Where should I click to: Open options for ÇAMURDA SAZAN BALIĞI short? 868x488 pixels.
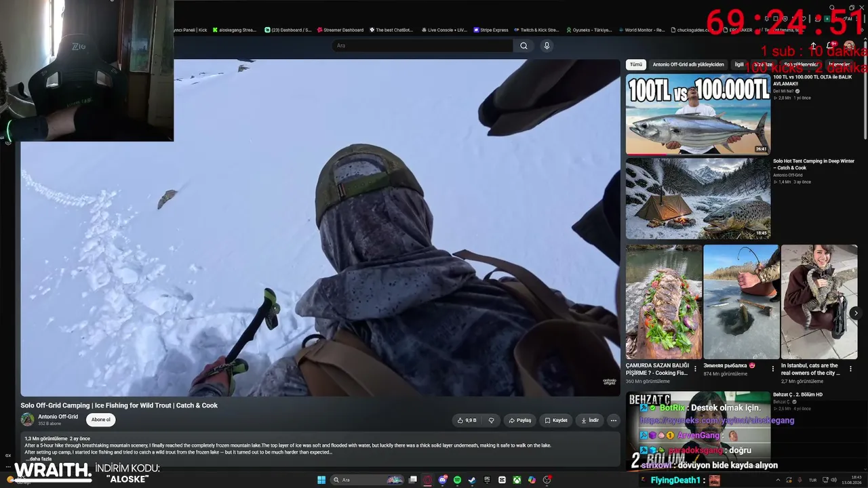tap(695, 369)
